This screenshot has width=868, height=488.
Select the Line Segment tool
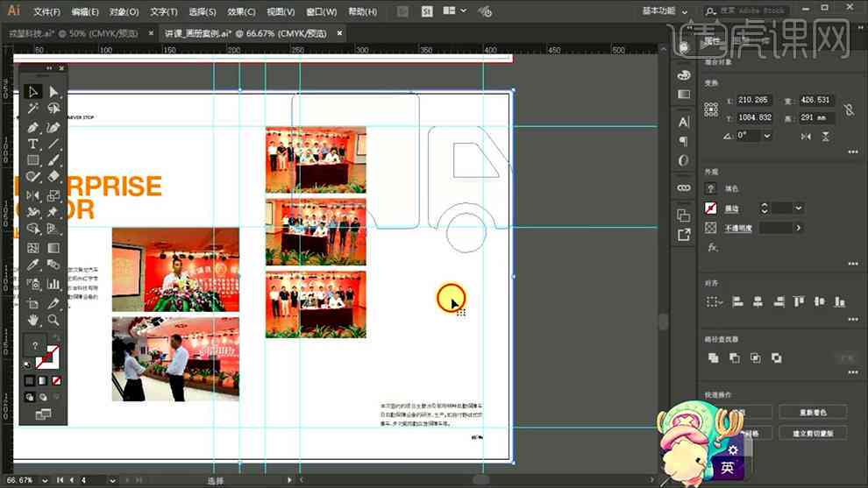coord(53,144)
